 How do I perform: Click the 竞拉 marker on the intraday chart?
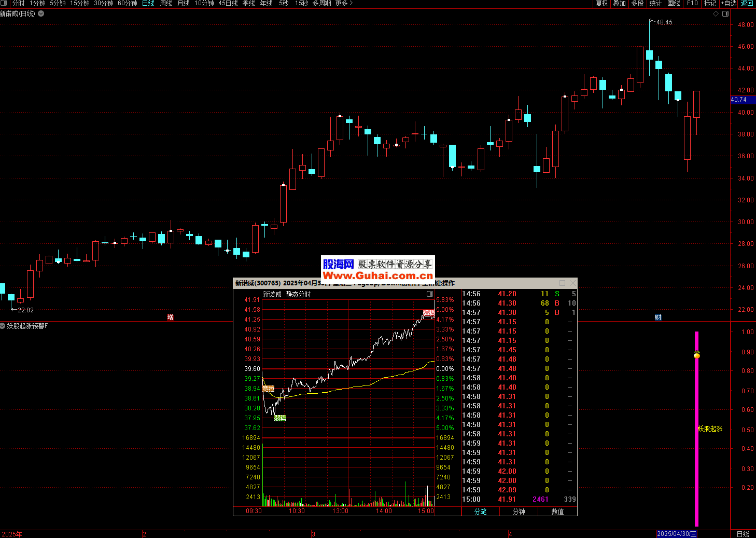coord(268,389)
